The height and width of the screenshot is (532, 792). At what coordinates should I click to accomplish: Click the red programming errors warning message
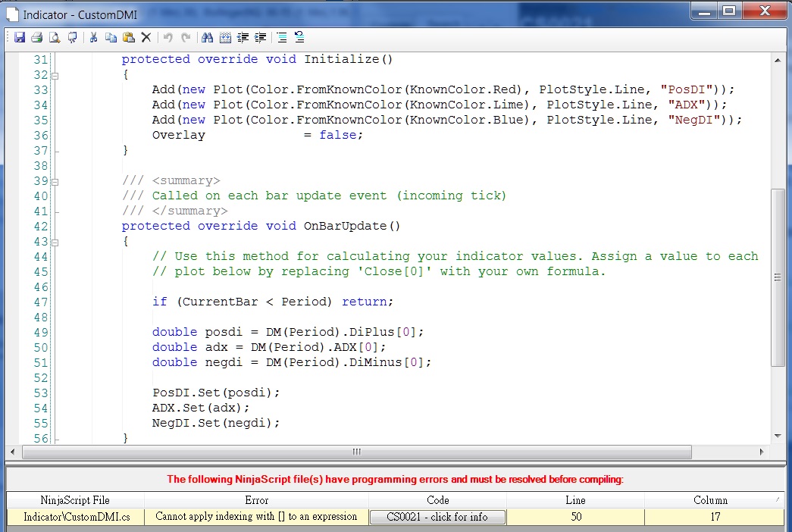(395, 479)
